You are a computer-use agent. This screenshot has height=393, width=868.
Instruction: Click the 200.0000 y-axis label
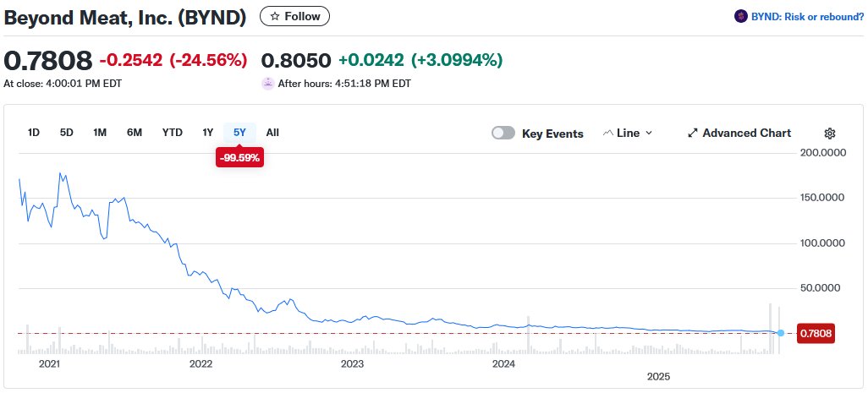(824, 153)
